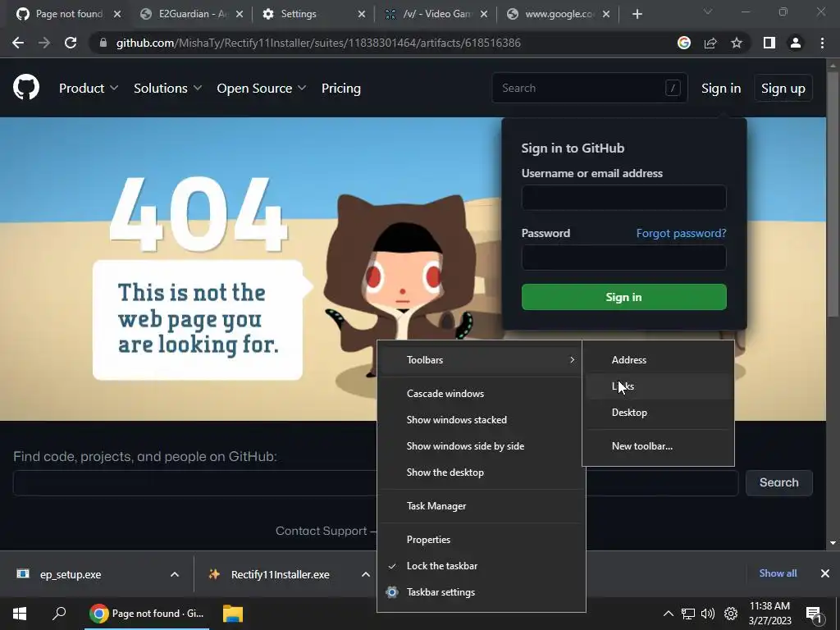Bookmark this page with star icon

[737, 43]
